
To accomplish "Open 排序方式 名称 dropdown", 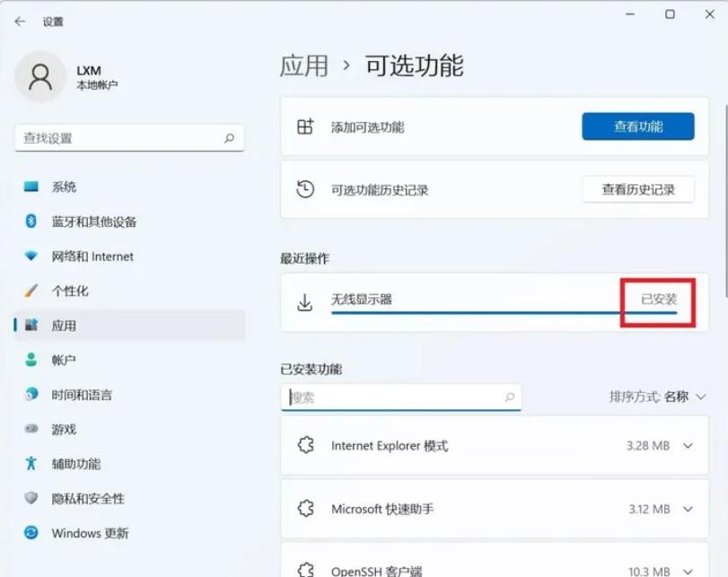I will tap(657, 397).
